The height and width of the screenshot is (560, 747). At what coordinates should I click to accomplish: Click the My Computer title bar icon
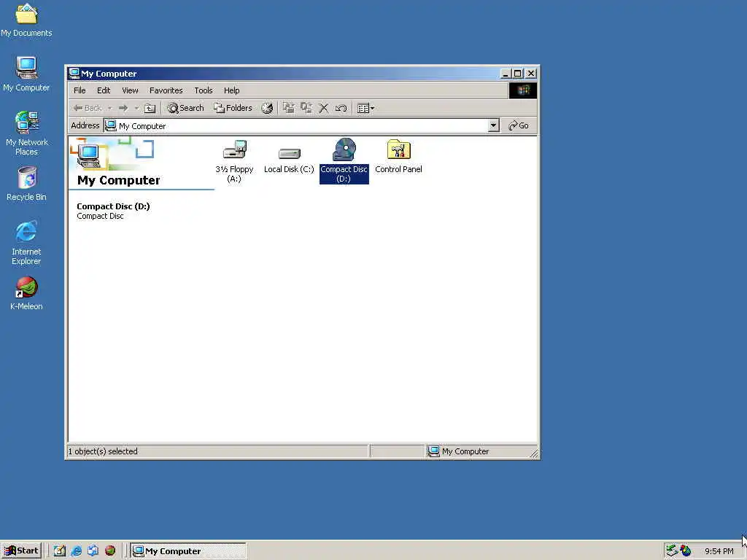[74, 74]
